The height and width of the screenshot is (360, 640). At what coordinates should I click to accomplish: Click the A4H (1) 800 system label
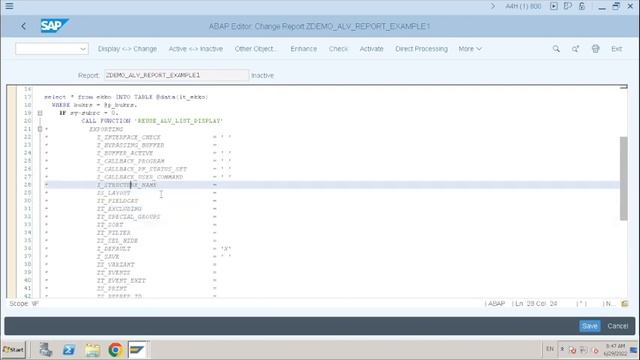[x=523, y=6]
